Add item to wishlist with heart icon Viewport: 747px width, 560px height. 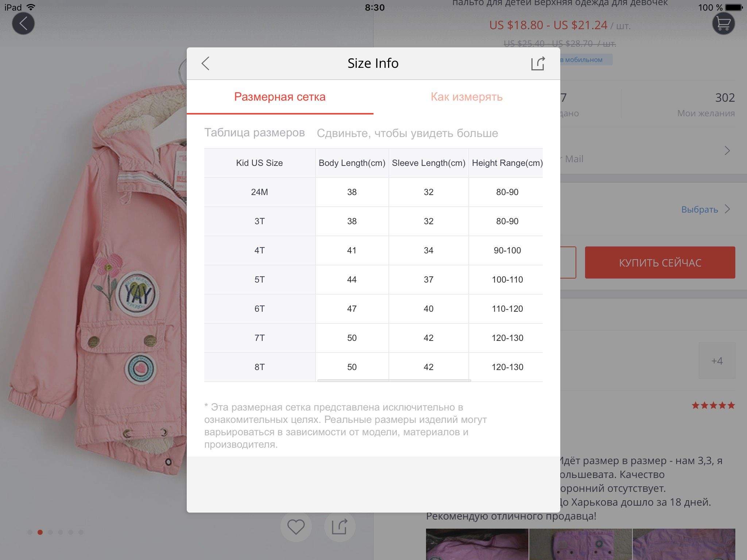(x=296, y=527)
